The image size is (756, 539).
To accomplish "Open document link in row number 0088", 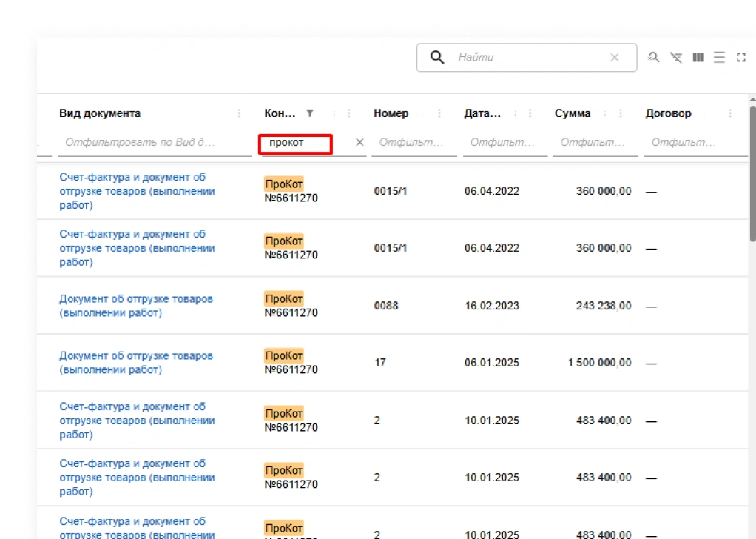I will (136, 306).
